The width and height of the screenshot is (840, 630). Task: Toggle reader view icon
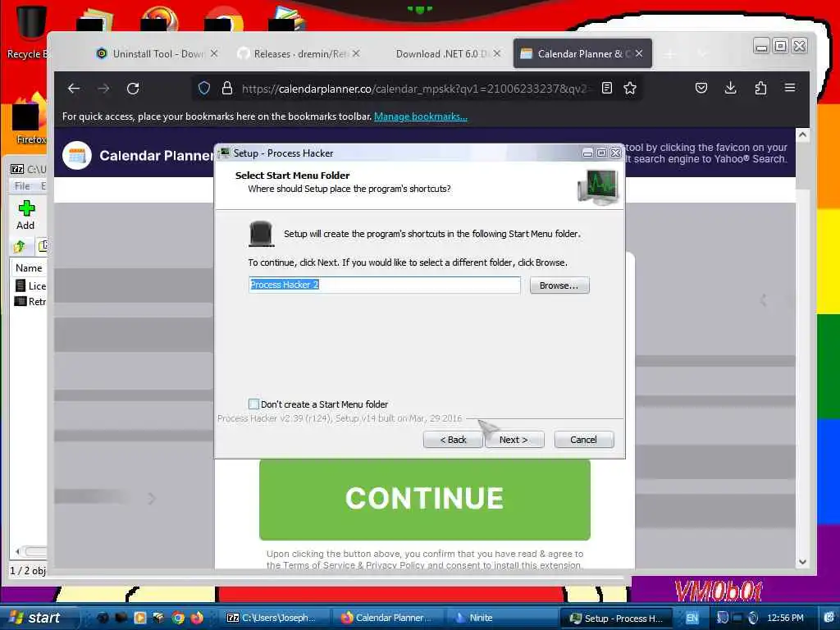click(606, 88)
